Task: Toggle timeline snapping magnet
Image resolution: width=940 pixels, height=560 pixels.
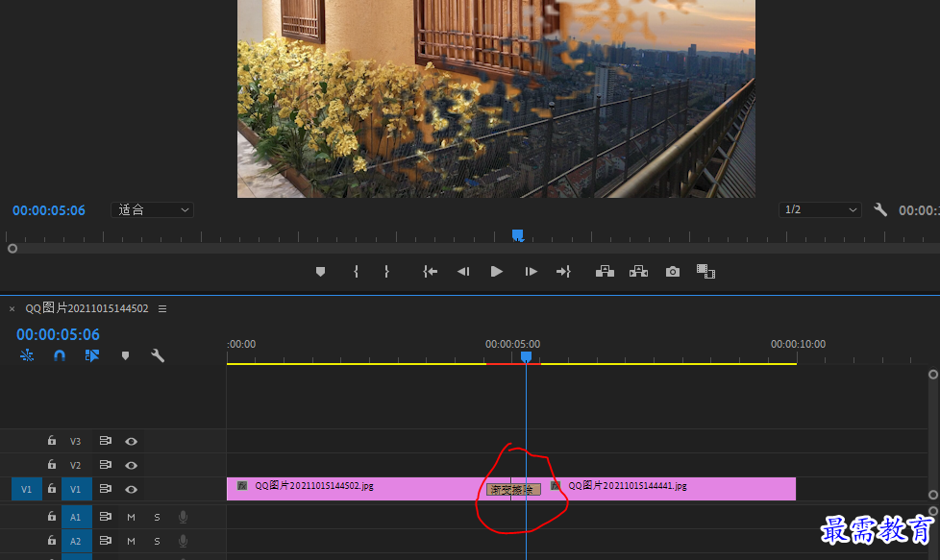Action: click(60, 355)
